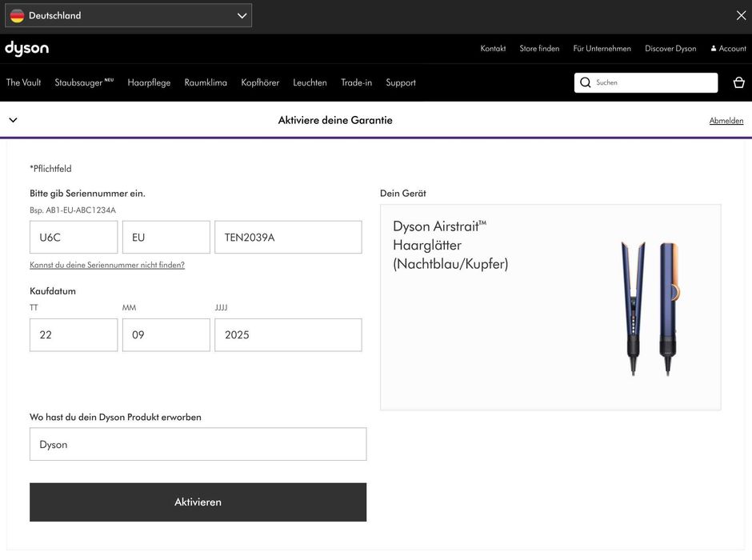Open the shopping basket icon

coord(738,82)
